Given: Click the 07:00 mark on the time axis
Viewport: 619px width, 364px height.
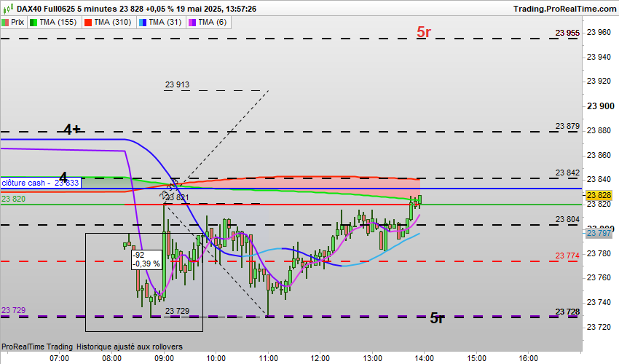Looking at the screenshot, I should 60,358.
